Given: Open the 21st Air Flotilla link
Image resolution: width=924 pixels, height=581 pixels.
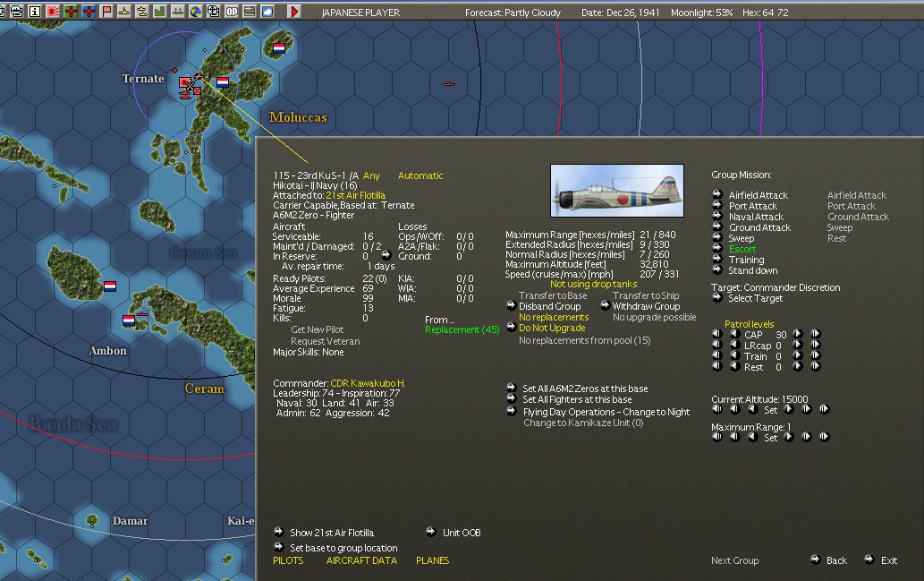Looking at the screenshot, I should 355,195.
